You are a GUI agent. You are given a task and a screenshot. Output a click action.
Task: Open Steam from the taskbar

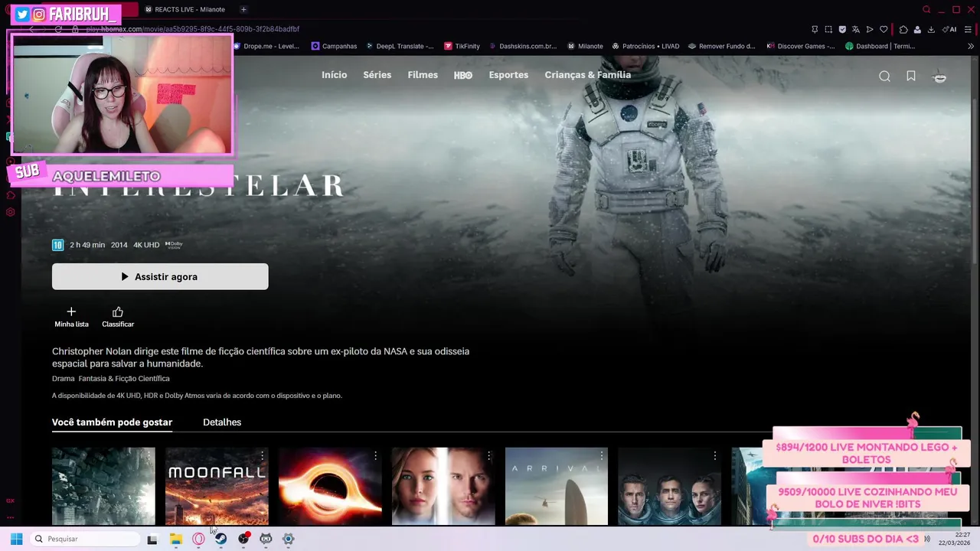tap(220, 539)
